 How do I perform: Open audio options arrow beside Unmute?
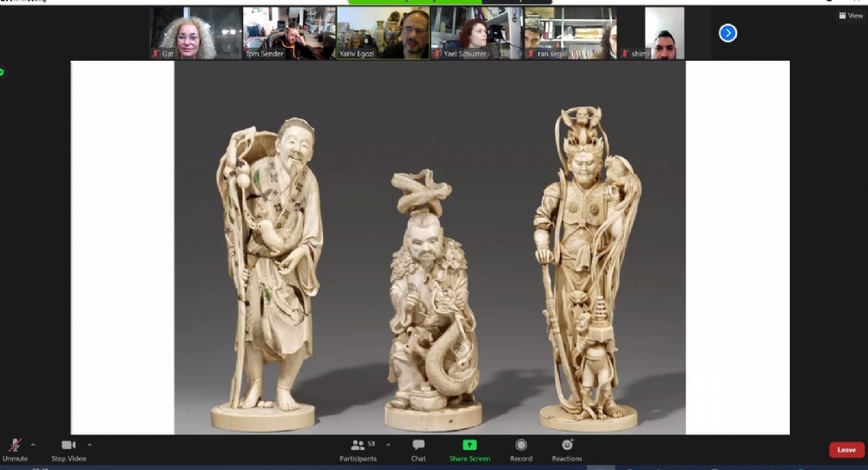click(x=33, y=445)
